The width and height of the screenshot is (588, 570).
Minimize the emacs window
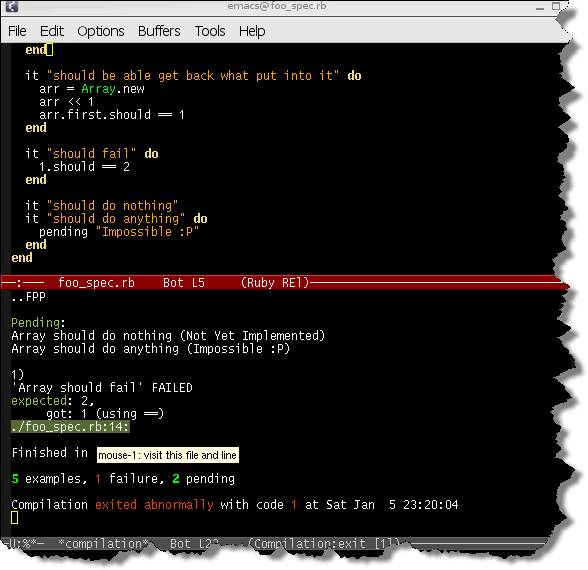[x=539, y=7]
